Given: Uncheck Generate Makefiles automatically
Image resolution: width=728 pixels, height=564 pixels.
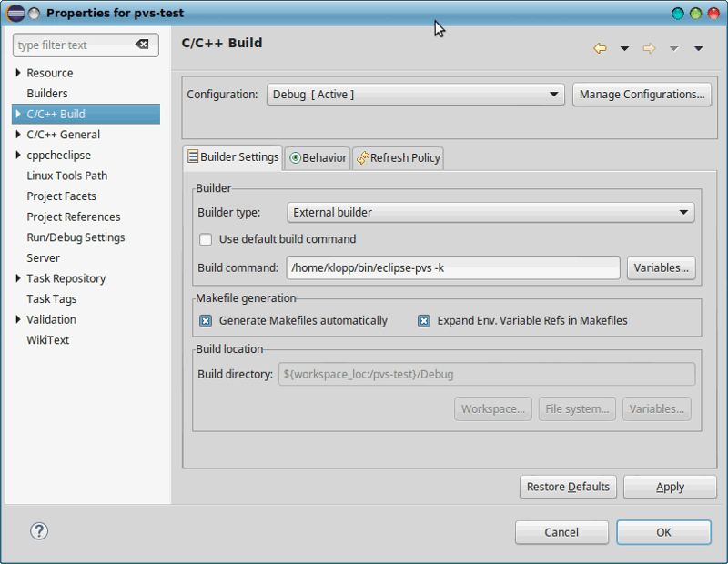Looking at the screenshot, I should 206,321.
